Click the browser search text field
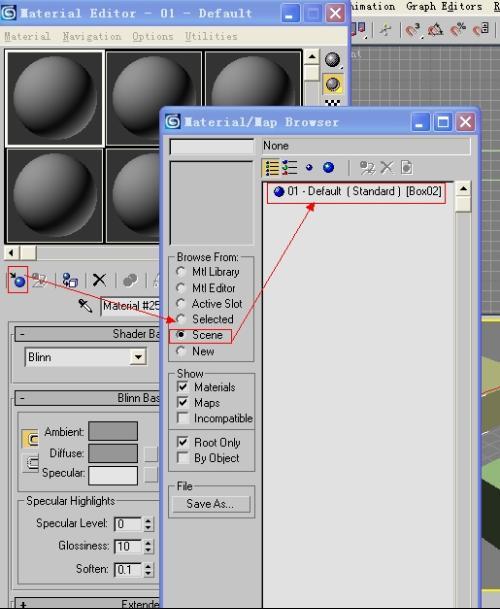Image resolution: width=500 pixels, height=609 pixels. tap(212, 147)
